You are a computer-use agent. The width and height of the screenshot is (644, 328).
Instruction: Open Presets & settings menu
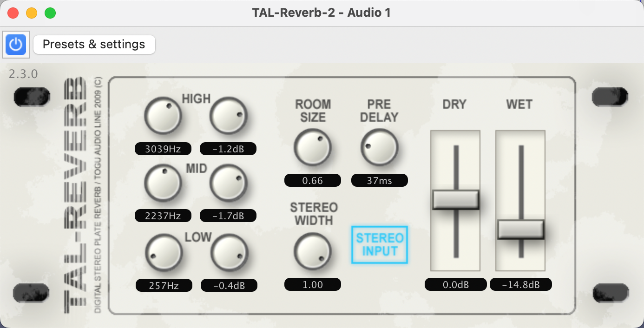[94, 45]
